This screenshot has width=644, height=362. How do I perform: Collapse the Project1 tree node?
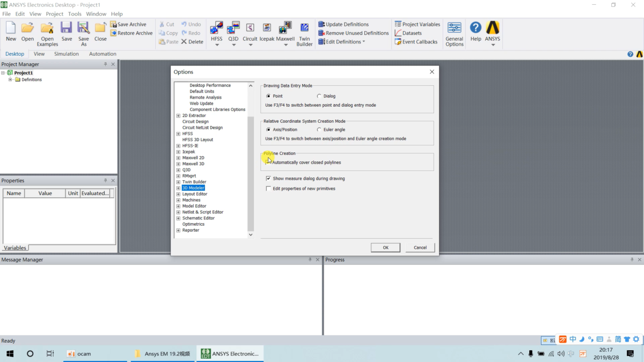pos(3,72)
